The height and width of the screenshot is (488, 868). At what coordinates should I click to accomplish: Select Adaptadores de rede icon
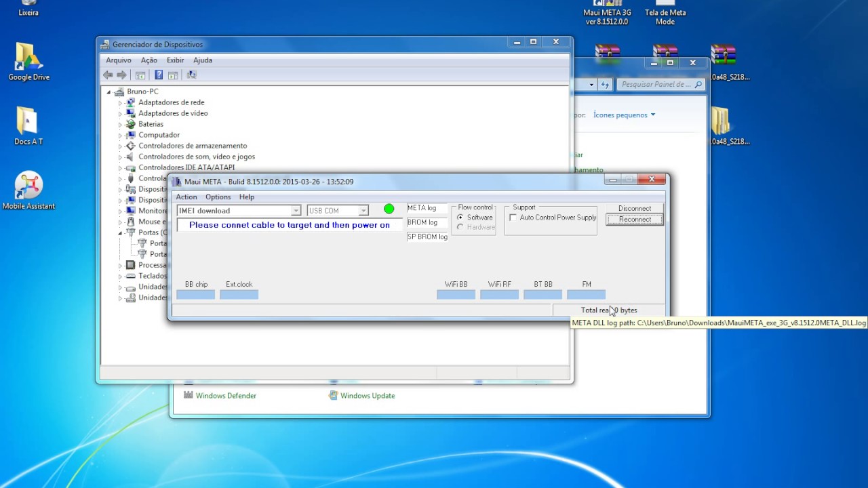coord(131,102)
